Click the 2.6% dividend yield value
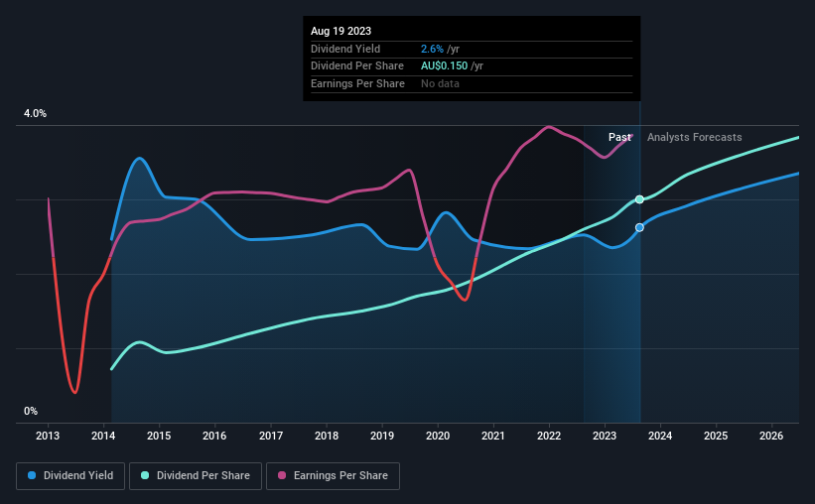Viewport: 815px width, 504px height. pos(432,49)
